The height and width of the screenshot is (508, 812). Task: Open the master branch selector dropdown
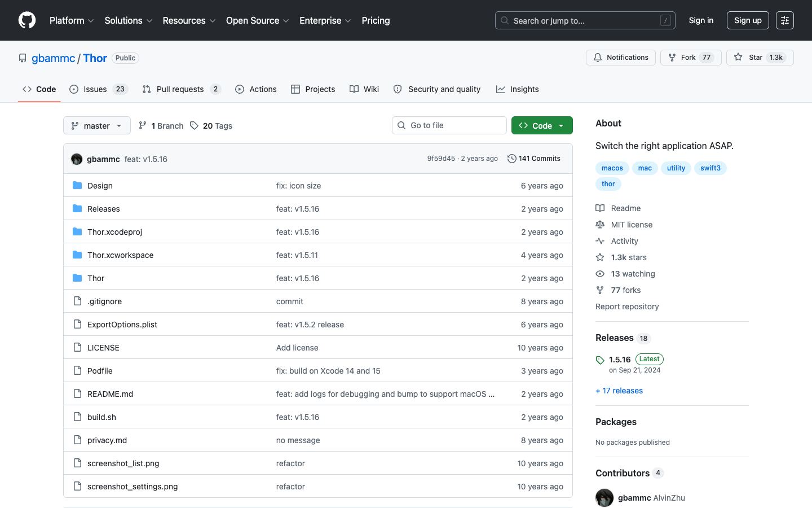[x=97, y=125]
